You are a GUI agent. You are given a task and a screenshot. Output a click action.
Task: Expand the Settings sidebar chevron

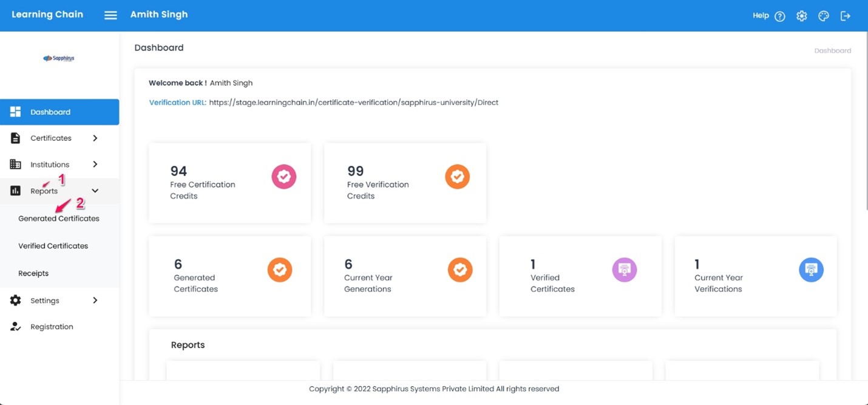coord(95,301)
